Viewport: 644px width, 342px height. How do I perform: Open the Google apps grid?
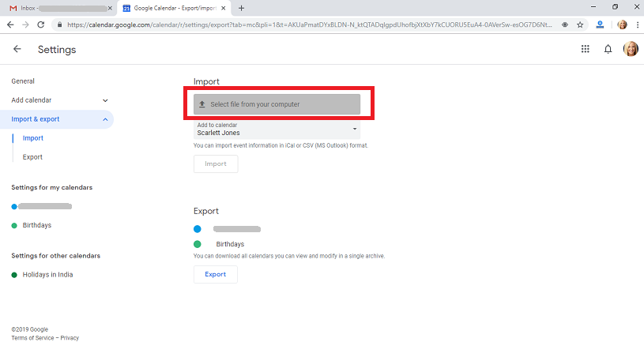[586, 49]
